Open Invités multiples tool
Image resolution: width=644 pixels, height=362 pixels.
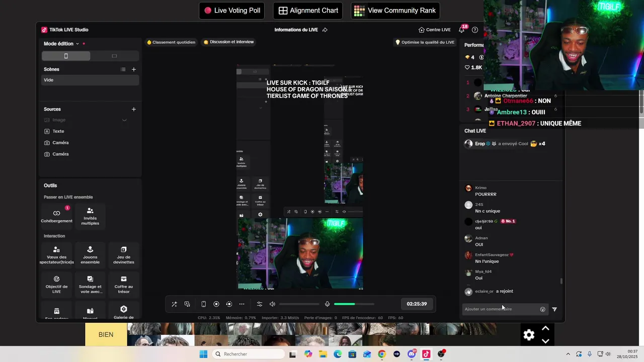(x=90, y=216)
